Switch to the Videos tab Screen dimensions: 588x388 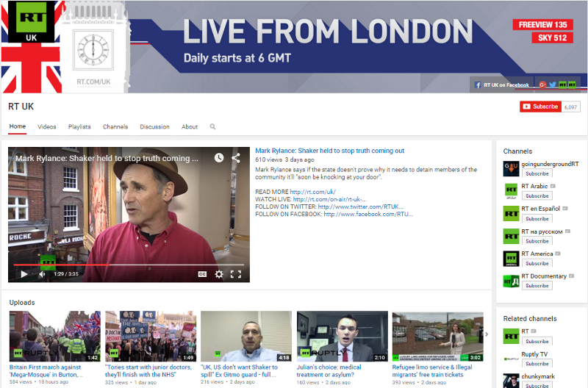(x=47, y=126)
